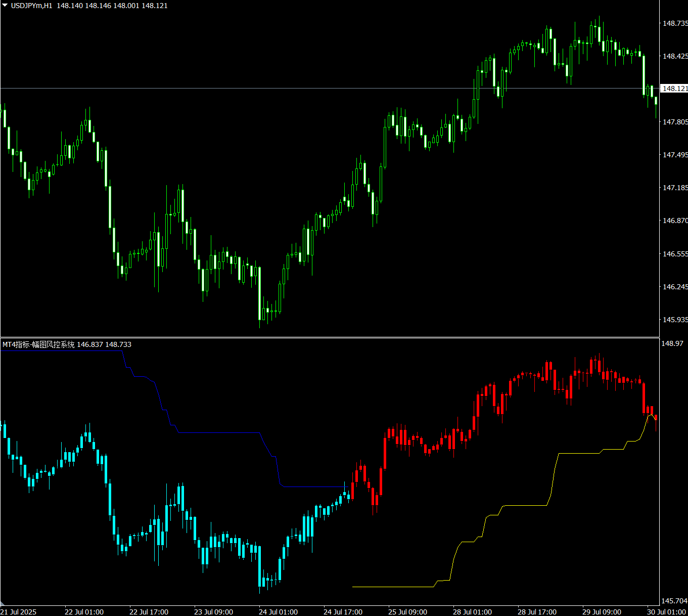Select the yellow line in indicator subwindow
688x616 pixels.
[x=576, y=454]
